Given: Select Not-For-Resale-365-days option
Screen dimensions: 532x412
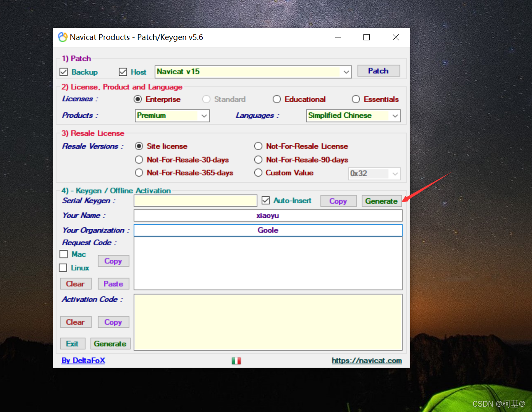Looking at the screenshot, I should pyautogui.click(x=139, y=173).
